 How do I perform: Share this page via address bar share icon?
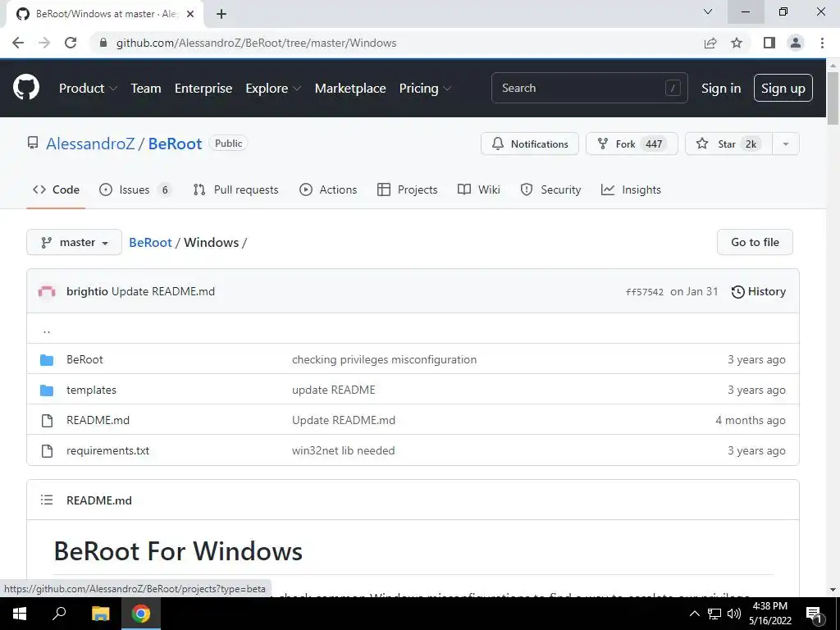710,43
